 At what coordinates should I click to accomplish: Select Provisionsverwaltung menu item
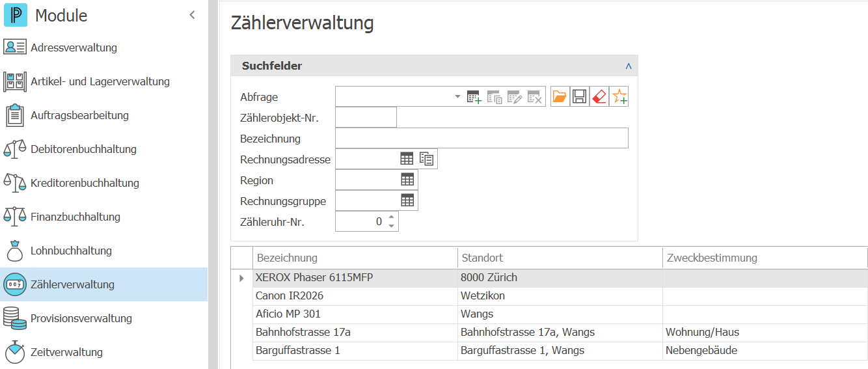tap(104, 318)
